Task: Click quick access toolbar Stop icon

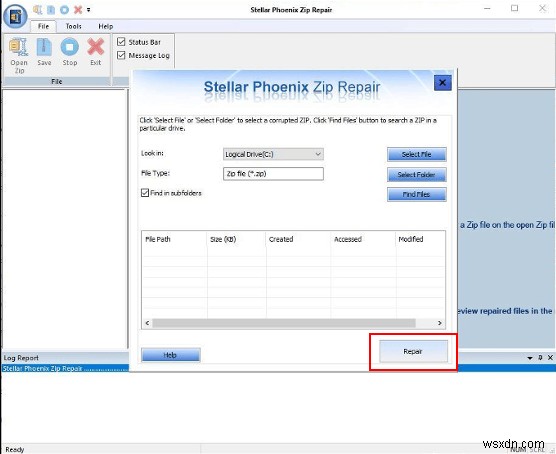Action: point(65,10)
